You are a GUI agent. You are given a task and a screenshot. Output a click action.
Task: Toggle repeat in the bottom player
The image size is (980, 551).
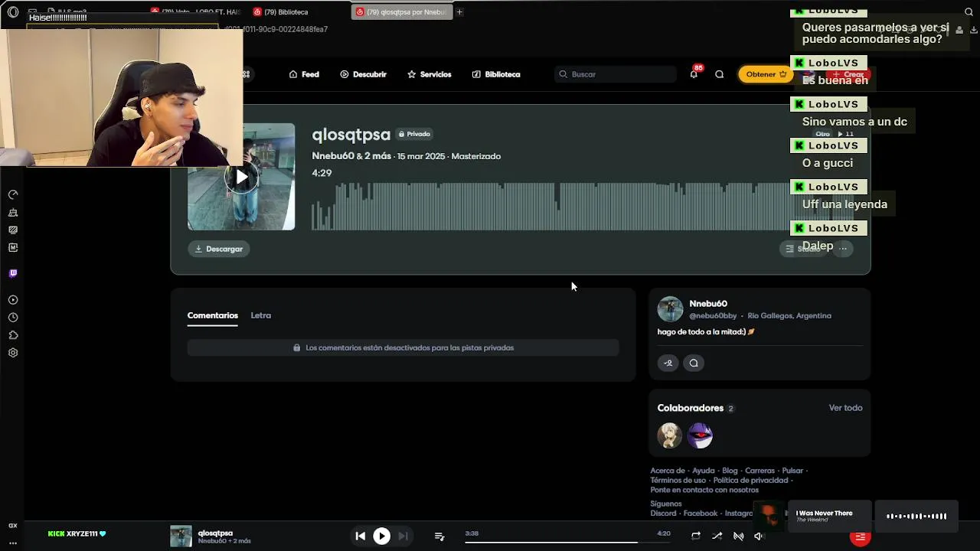pyautogui.click(x=696, y=536)
